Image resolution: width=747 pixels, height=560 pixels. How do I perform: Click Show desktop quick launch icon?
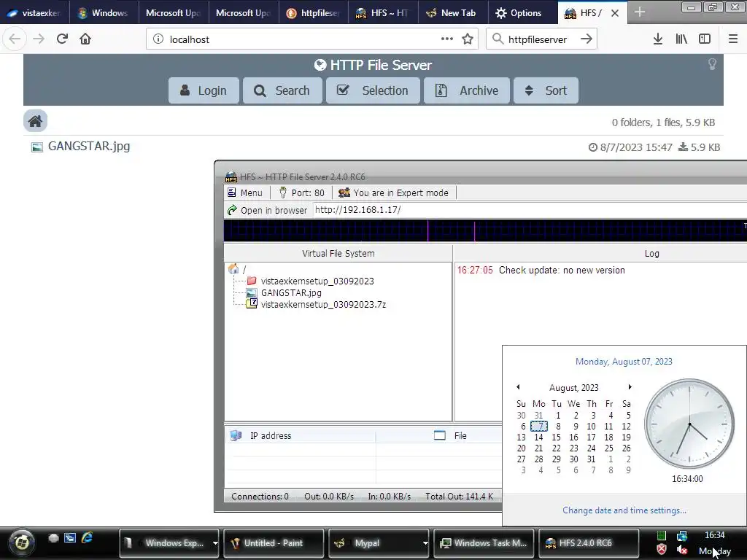[x=53, y=538]
